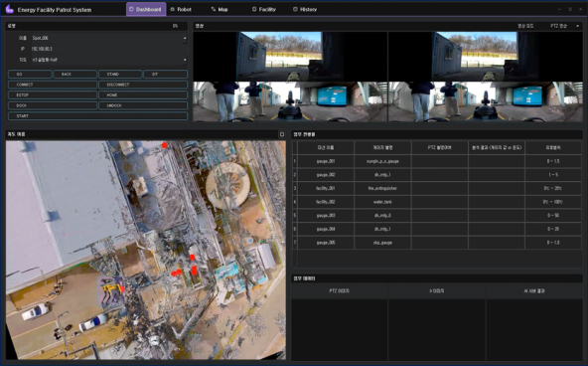Image resolution: width=588 pixels, height=366 pixels.
Task: Click the valid range cell of facility_002 row
Action: coord(553,202)
